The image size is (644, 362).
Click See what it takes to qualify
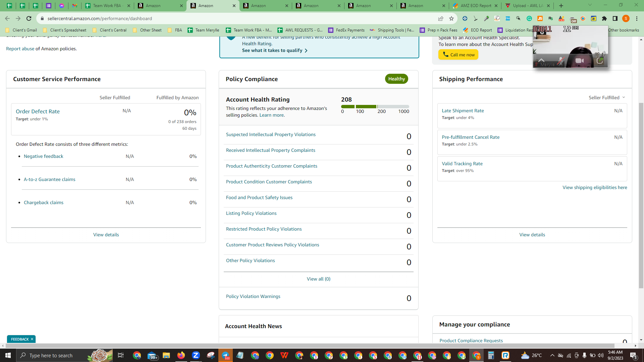[275, 50]
